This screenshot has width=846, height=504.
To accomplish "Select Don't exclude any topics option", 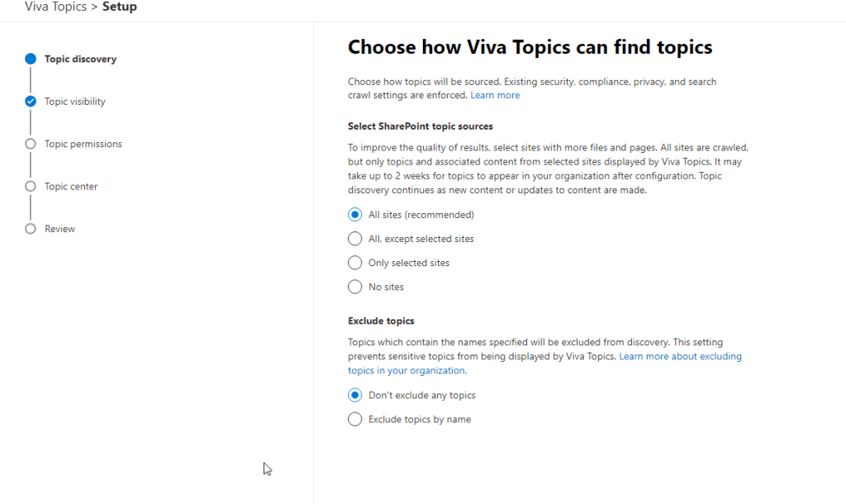I will [x=355, y=395].
